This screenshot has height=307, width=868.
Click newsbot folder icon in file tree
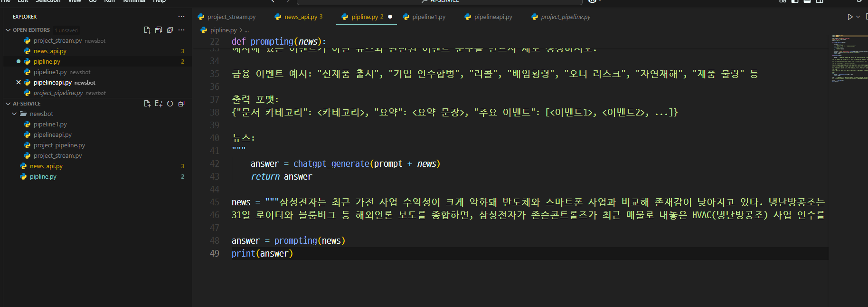coord(23,114)
